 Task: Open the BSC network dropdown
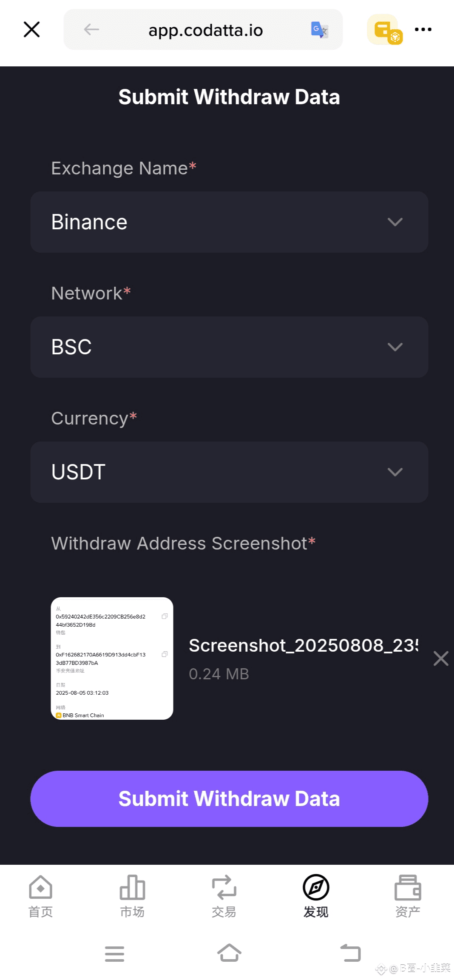click(x=229, y=347)
